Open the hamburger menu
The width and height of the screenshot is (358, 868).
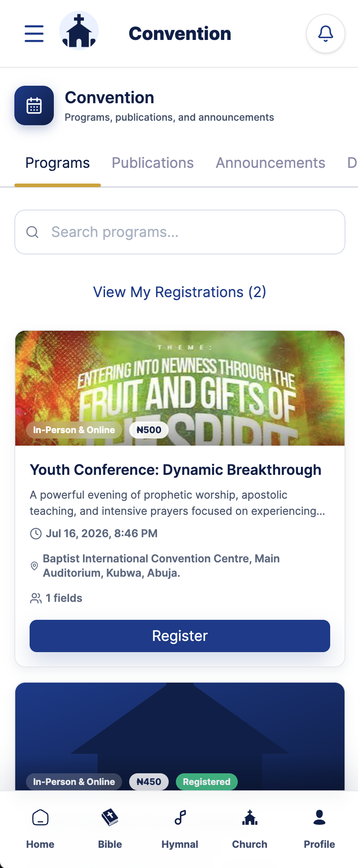pyautogui.click(x=34, y=34)
